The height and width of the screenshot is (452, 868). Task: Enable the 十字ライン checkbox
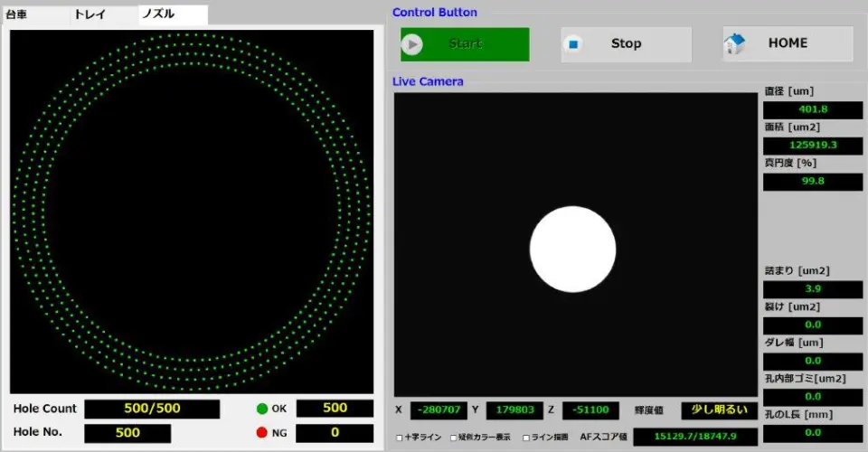click(399, 438)
